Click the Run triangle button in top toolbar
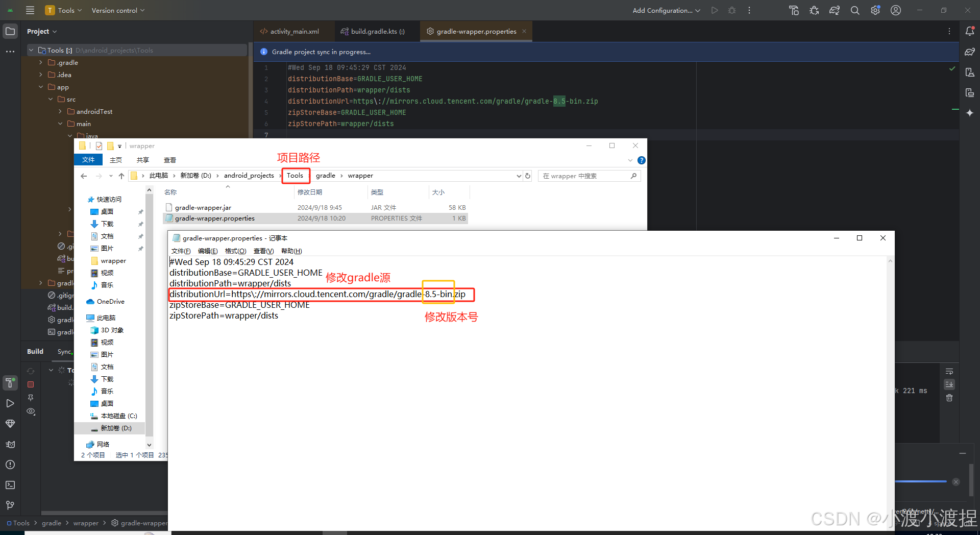The image size is (980, 535). click(715, 10)
